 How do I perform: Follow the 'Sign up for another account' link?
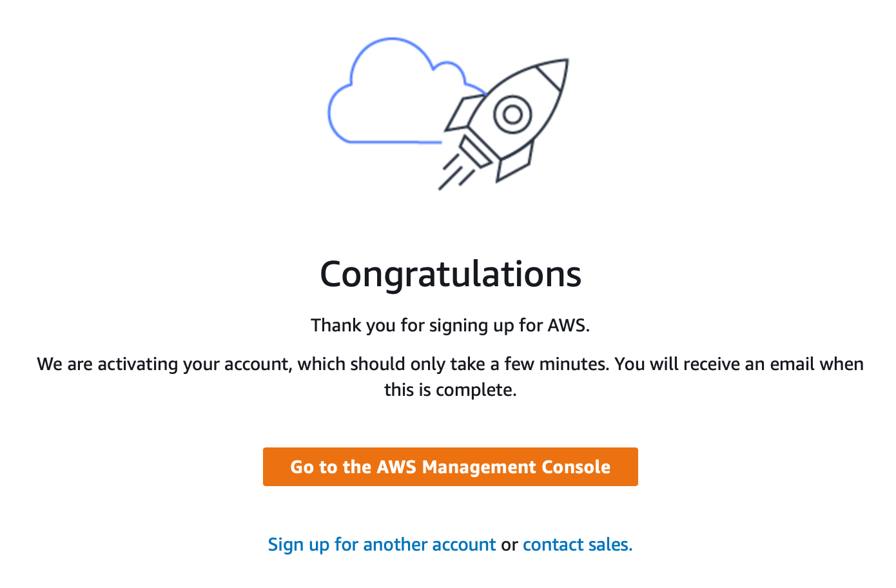382,545
